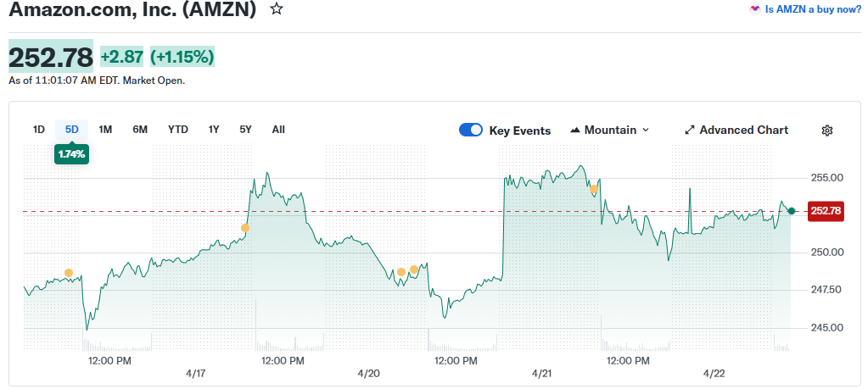This screenshot has width=868, height=389.
Task: Show the All time range chart
Action: (x=278, y=130)
